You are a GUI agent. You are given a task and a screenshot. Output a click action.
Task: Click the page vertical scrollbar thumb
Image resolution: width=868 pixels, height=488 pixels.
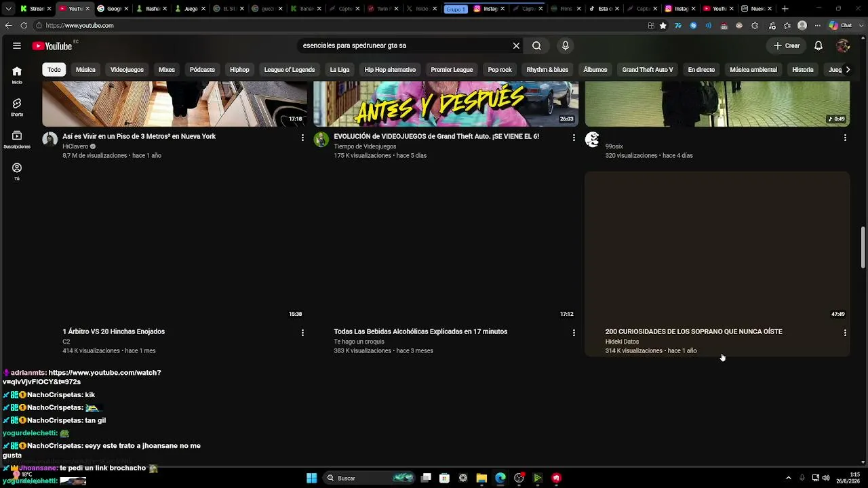[863, 247]
